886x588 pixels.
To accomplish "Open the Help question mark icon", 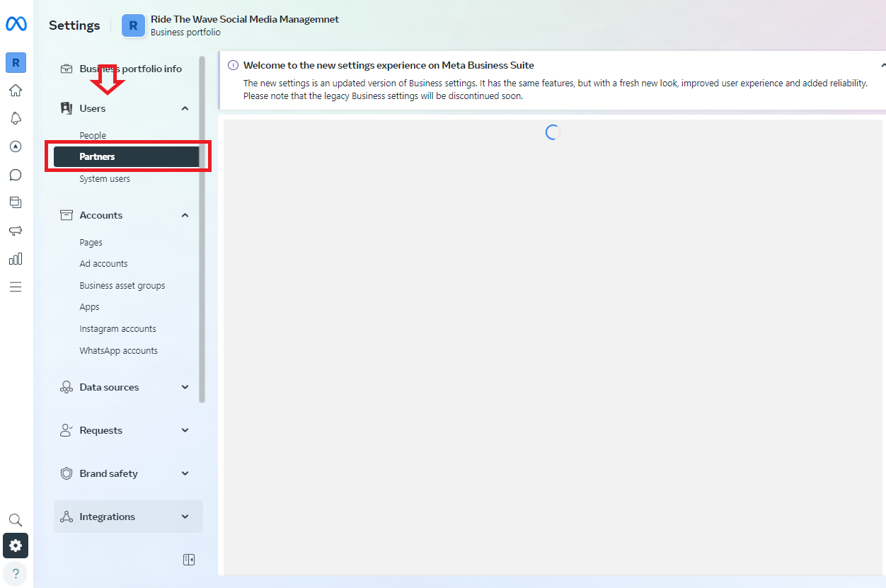I will 16,572.
